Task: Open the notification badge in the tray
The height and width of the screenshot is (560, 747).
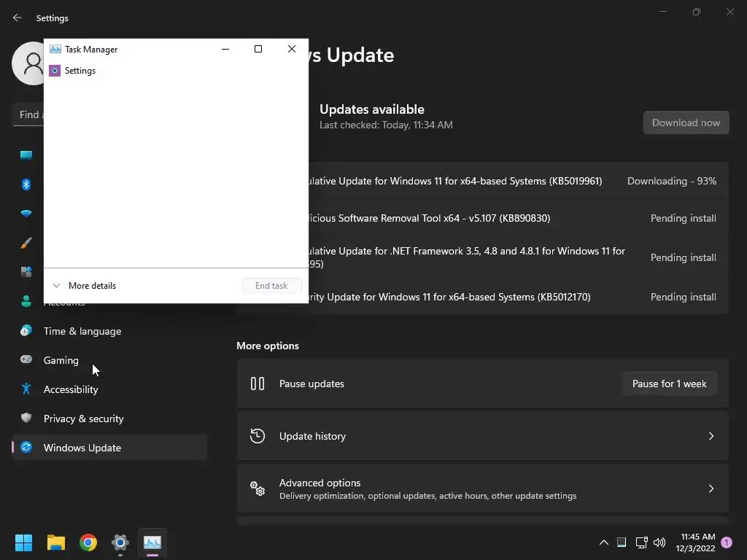Action: coord(727,542)
